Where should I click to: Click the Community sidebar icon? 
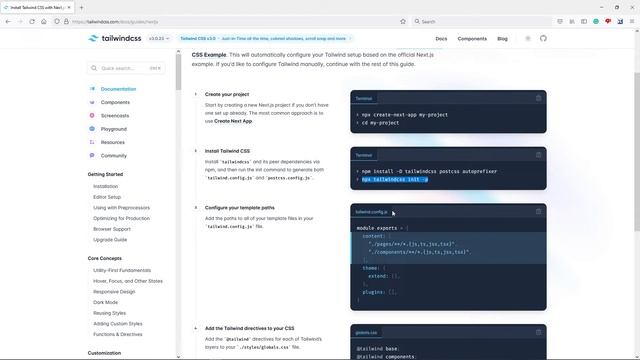click(92, 156)
